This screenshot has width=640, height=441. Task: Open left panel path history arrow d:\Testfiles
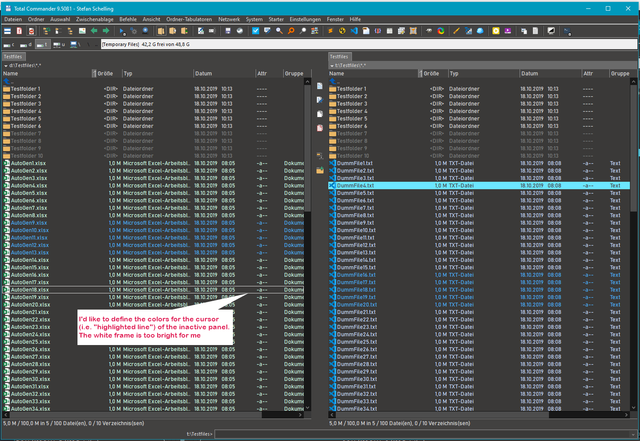(x=6, y=65)
